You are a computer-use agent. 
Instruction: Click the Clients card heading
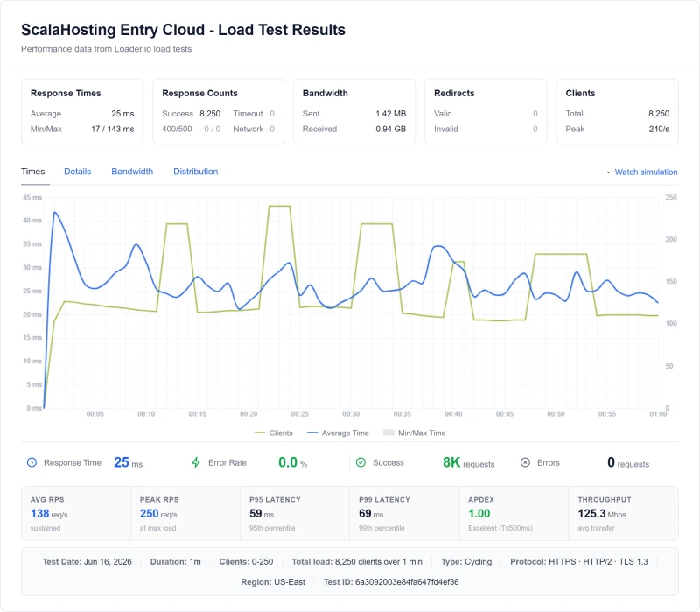pyautogui.click(x=580, y=93)
